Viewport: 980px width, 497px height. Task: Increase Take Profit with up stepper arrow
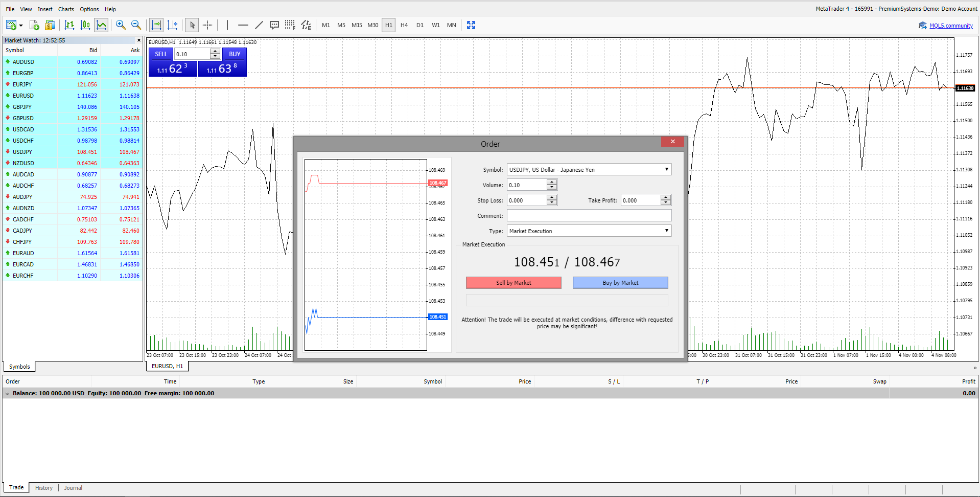tap(666, 198)
